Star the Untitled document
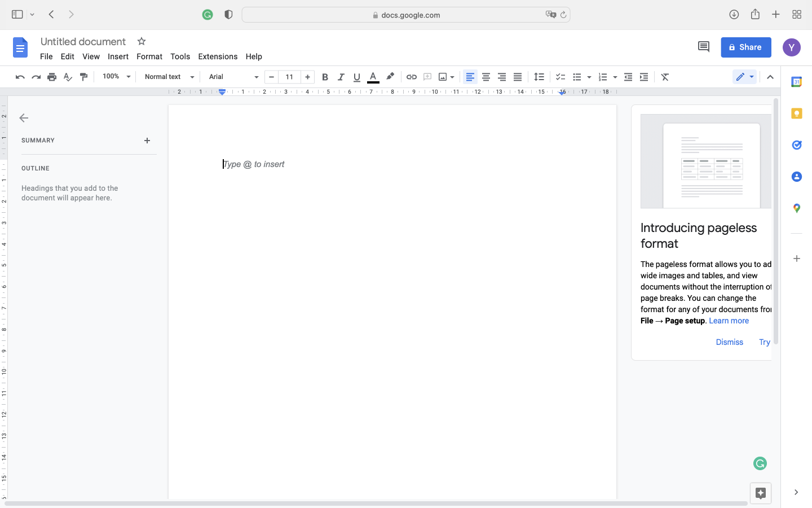 pyautogui.click(x=142, y=41)
